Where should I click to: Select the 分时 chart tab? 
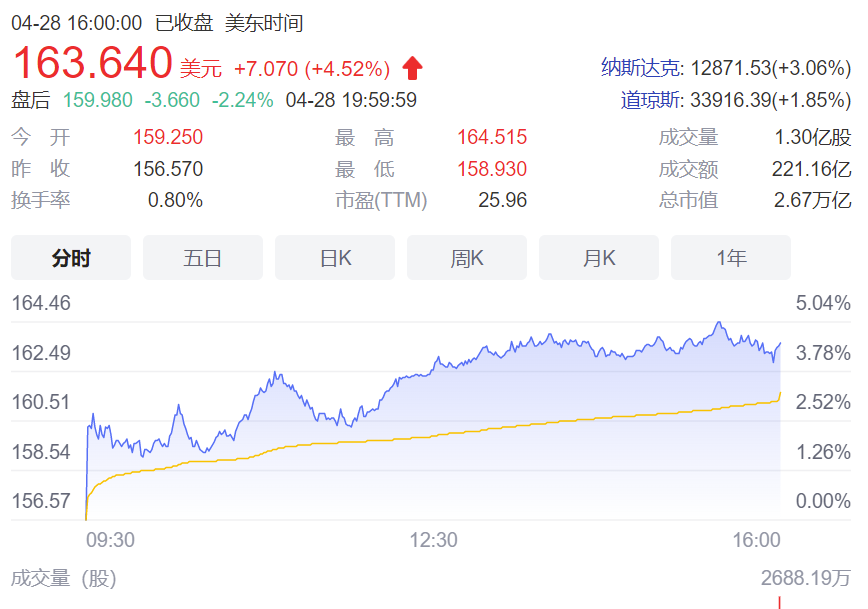71,258
